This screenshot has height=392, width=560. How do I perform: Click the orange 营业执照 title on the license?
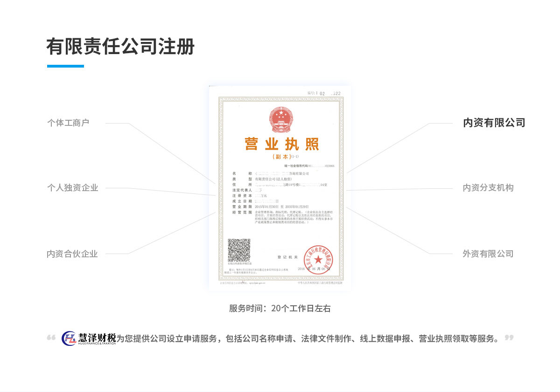[x=281, y=144]
